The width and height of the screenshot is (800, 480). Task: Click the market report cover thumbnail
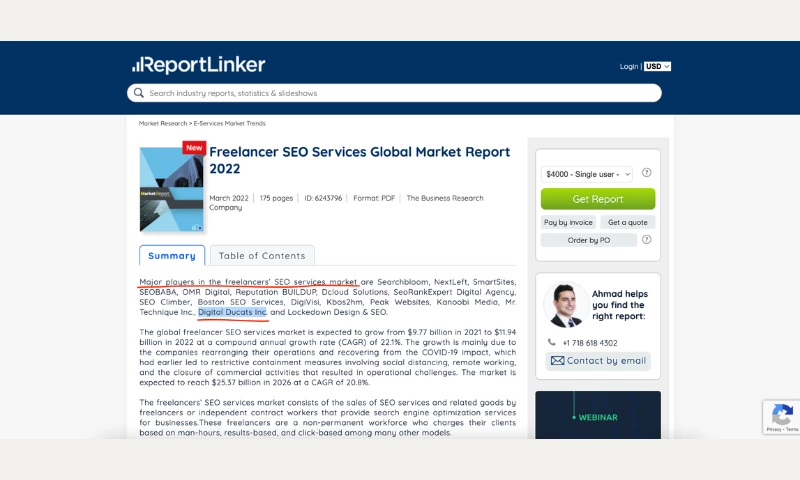pyautogui.click(x=171, y=189)
